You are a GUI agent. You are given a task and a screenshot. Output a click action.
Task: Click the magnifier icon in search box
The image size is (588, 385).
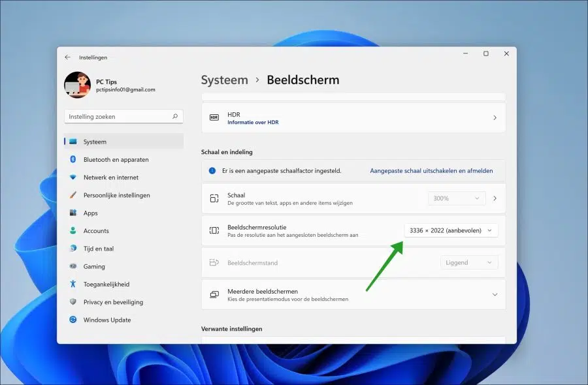(174, 116)
